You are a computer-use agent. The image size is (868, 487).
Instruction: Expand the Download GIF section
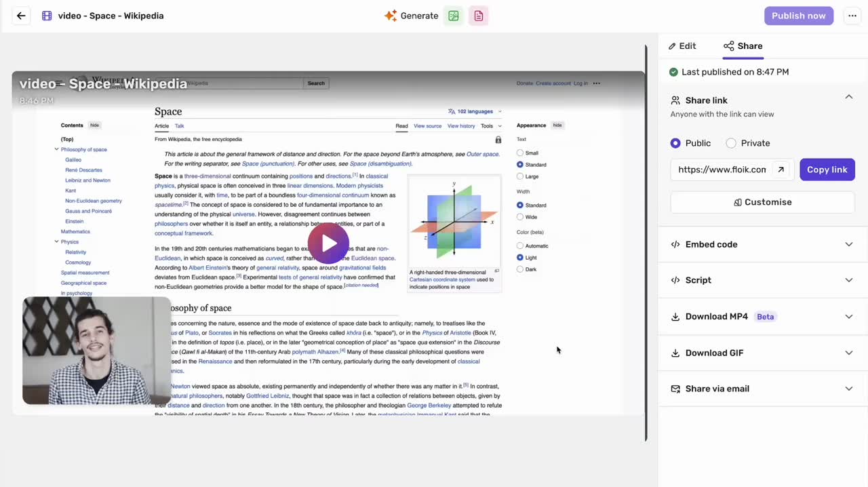[849, 353]
